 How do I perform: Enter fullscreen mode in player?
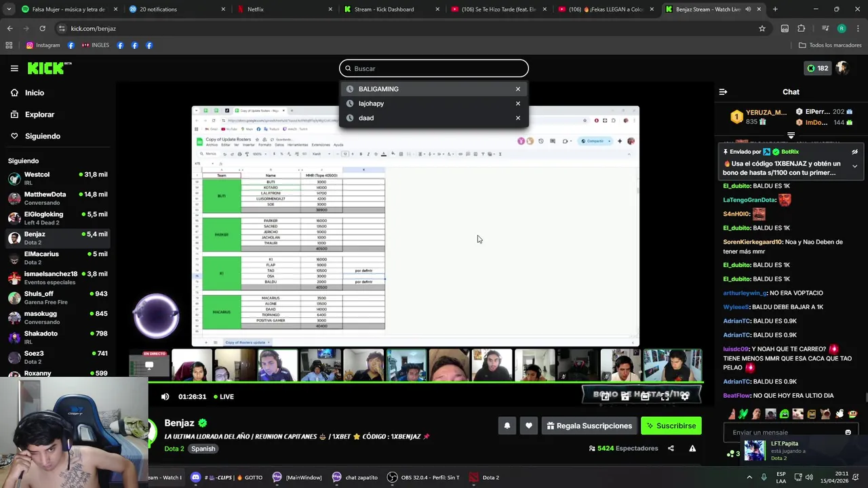665,397
